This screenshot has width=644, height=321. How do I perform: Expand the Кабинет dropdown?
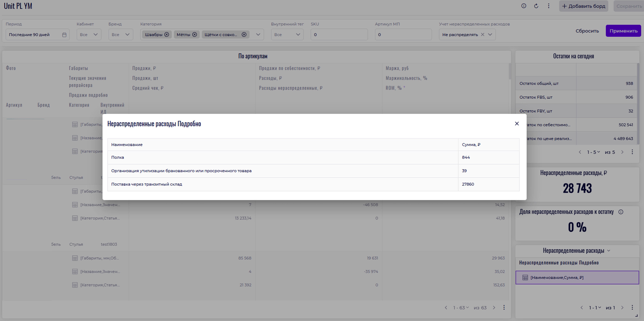(x=95, y=35)
